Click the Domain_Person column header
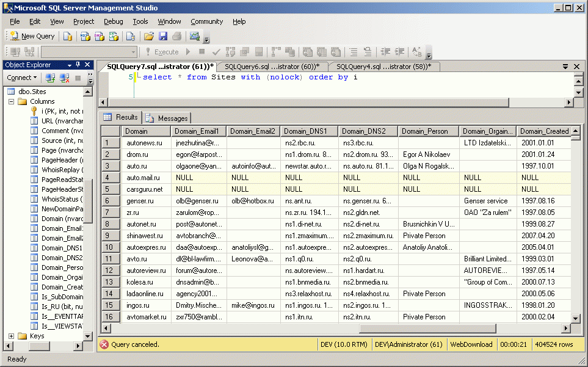Image resolution: width=588 pixels, height=367 pixels. coord(429,131)
